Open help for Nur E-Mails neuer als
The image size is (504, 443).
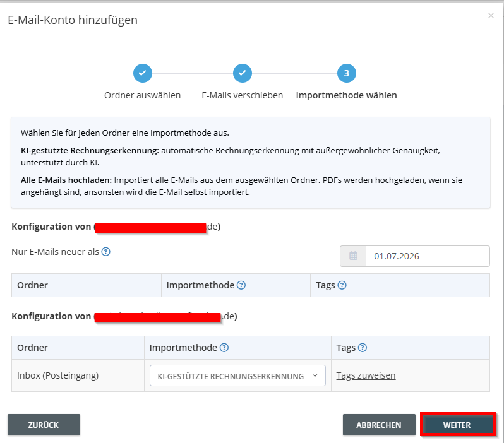coord(105,252)
